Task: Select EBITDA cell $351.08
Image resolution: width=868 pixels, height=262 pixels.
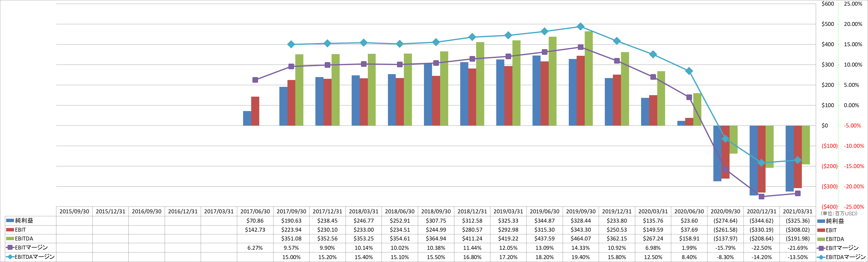Action: pyautogui.click(x=291, y=239)
